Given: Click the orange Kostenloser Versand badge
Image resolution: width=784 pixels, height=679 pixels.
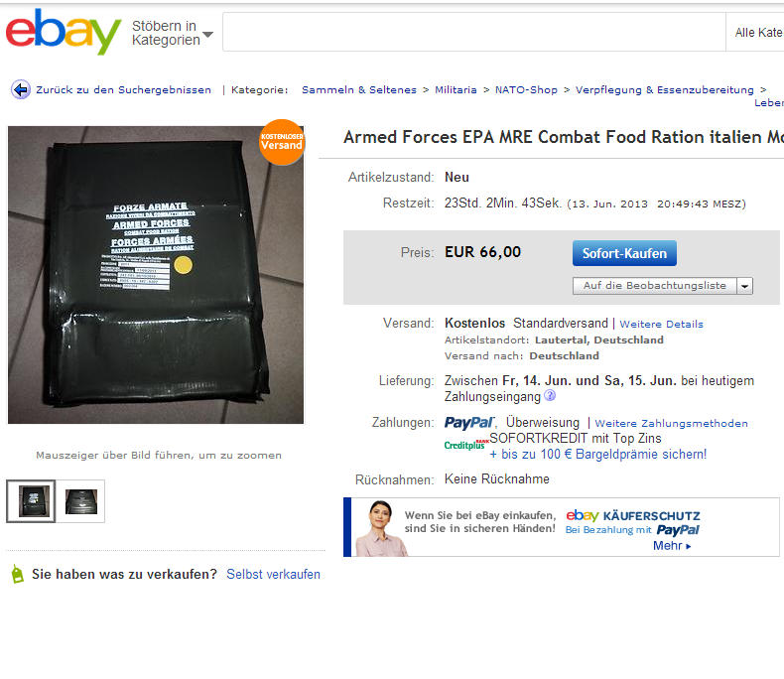Looking at the screenshot, I should 282,142.
